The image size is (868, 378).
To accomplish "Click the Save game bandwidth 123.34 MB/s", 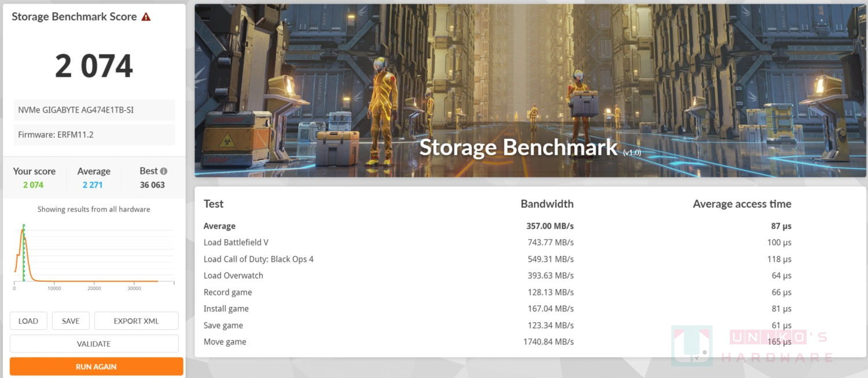I will tap(550, 325).
